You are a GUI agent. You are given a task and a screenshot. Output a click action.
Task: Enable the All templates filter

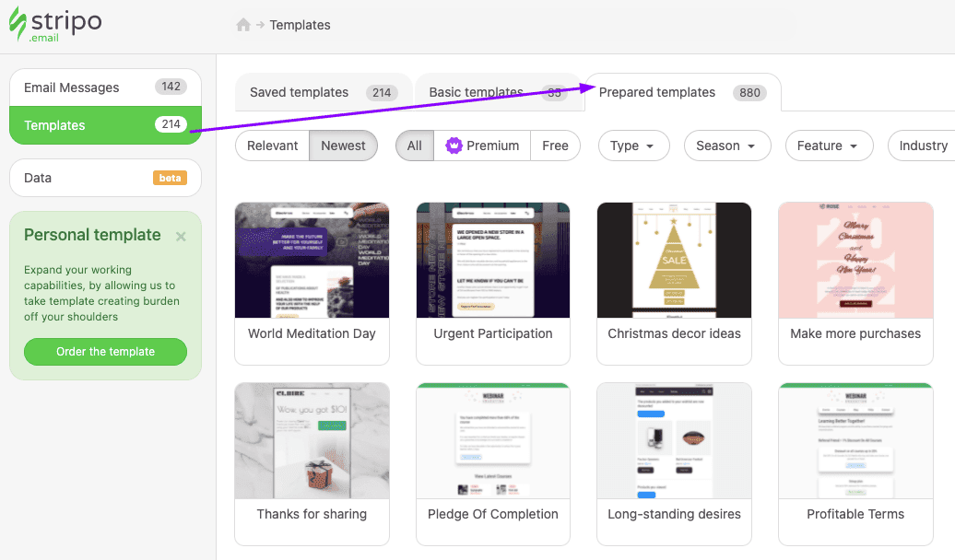tap(414, 146)
